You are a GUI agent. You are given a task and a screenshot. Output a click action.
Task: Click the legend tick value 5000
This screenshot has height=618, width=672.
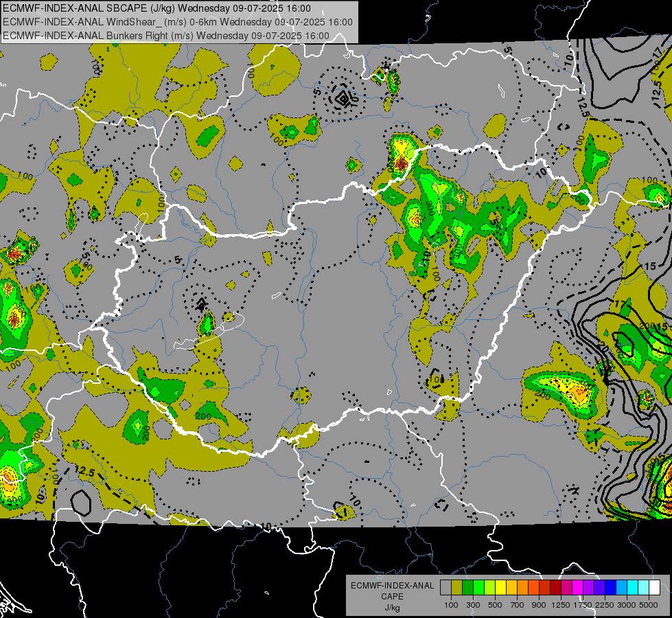pyautogui.click(x=649, y=605)
